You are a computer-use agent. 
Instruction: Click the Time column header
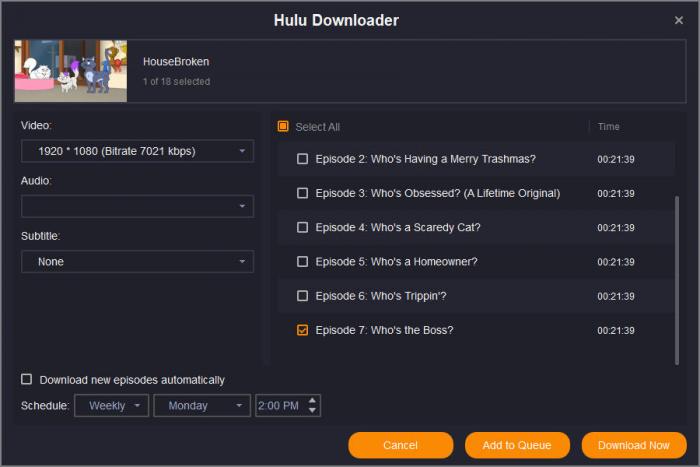pos(608,127)
